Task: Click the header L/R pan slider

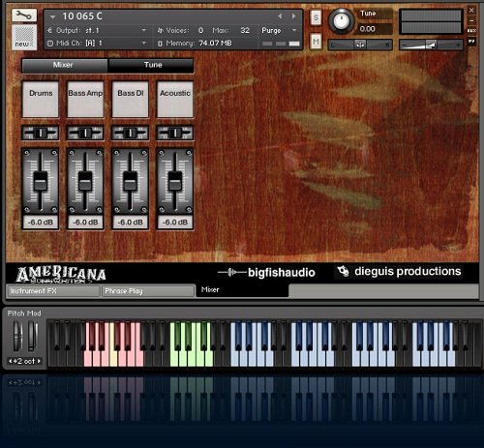Action: [360, 45]
